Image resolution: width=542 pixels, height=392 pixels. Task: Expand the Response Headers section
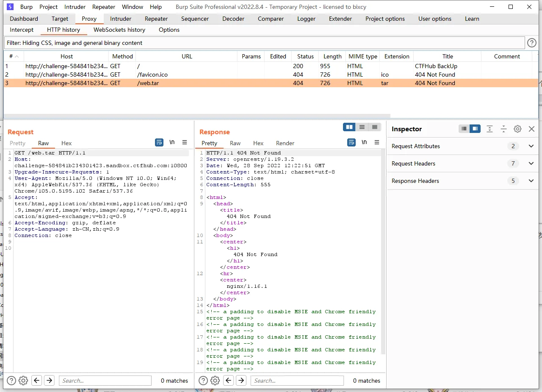(531, 181)
